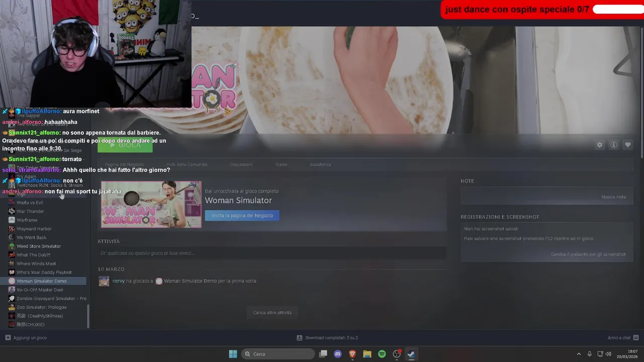644x362 pixels.
Task: Click the activity status input field
Action: click(x=272, y=253)
